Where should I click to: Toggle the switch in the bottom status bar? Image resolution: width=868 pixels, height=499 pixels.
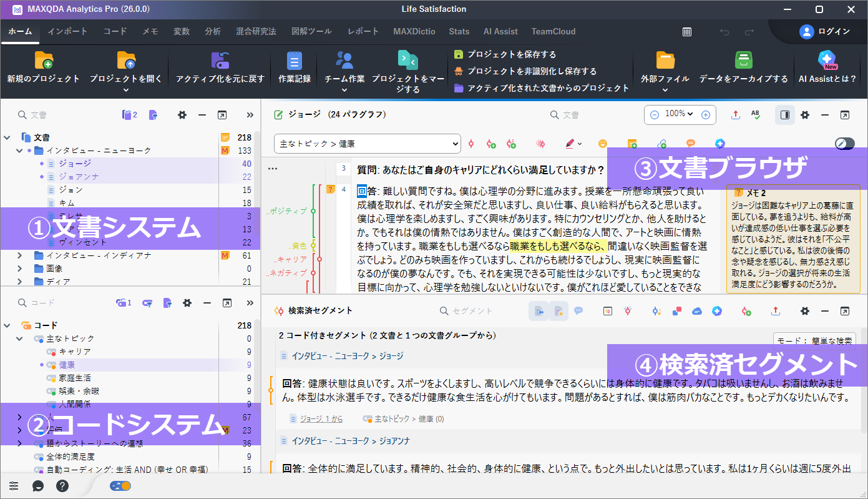pos(120,486)
